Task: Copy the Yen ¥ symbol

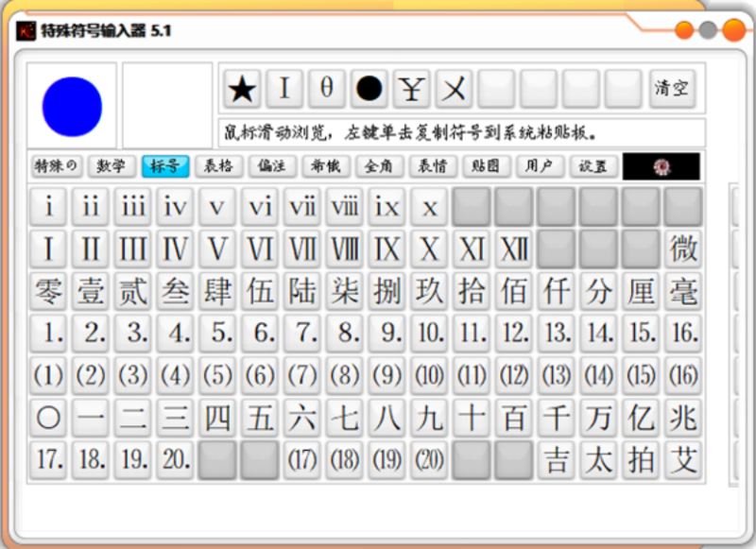Action: click(411, 89)
